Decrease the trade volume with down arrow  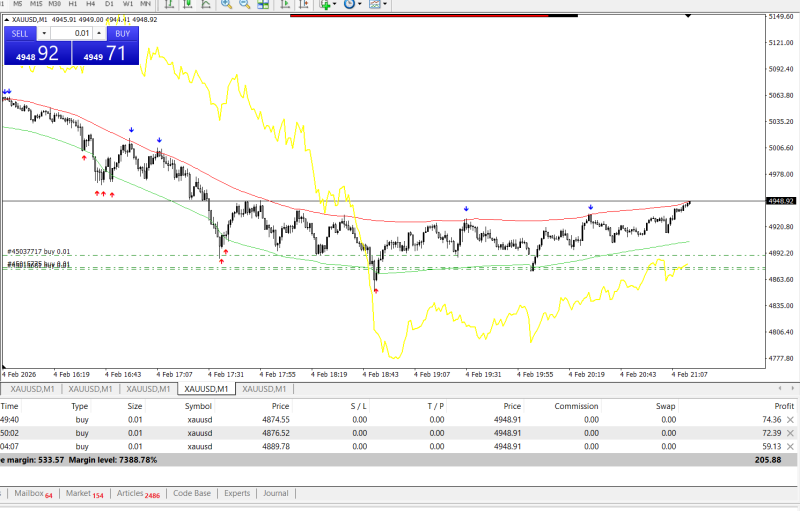click(44, 34)
